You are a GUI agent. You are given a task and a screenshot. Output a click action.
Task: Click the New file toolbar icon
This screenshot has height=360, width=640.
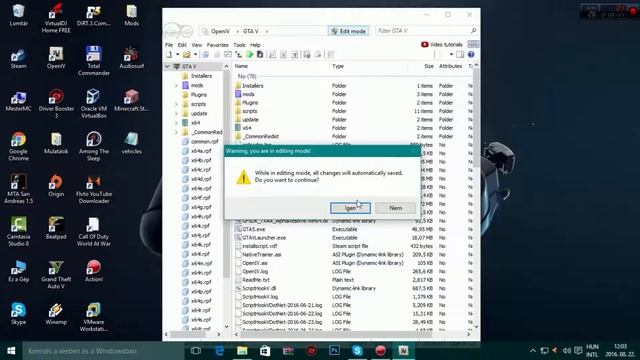[169, 55]
